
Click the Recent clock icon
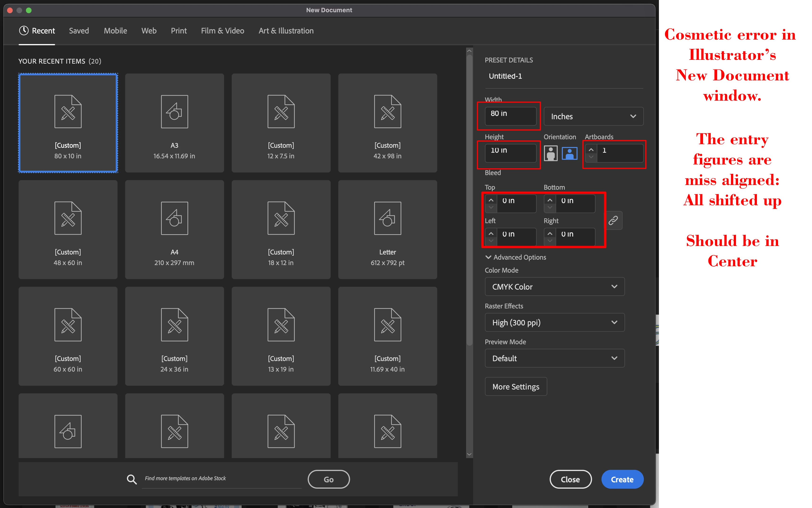coord(24,31)
